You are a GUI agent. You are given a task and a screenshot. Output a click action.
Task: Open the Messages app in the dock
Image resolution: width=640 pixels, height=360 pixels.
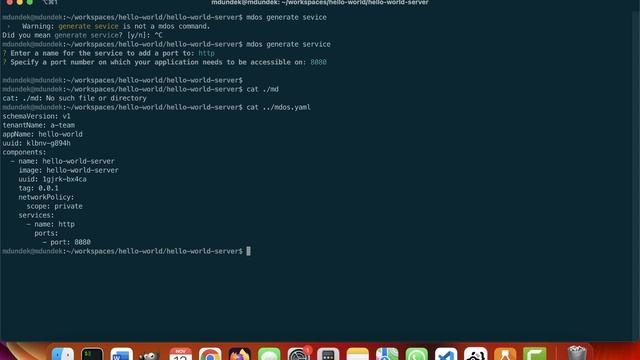[x=269, y=354]
